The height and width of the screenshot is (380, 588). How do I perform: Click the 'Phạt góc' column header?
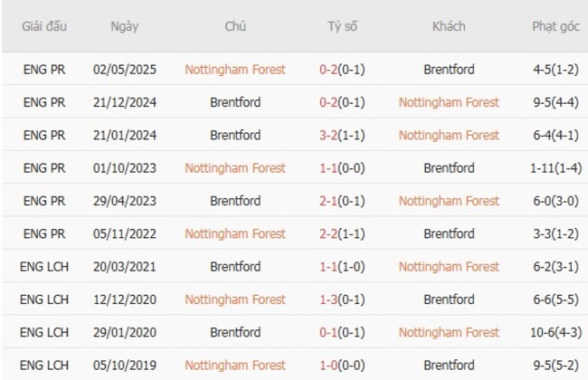(x=555, y=26)
